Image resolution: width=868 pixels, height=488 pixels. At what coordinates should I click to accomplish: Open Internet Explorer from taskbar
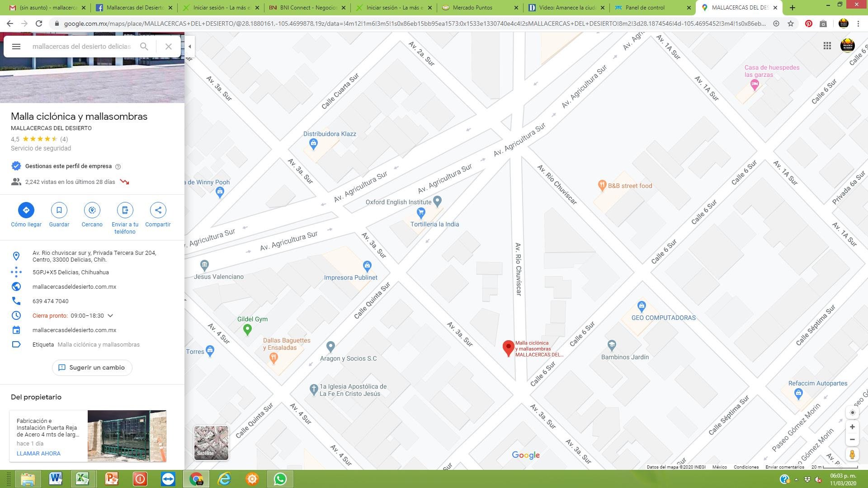click(x=224, y=479)
